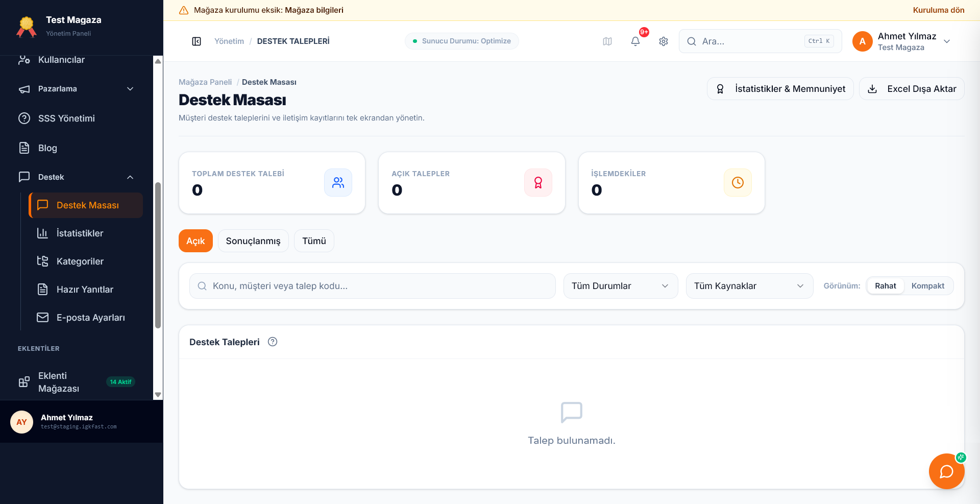Open Eklenti Mağazası in sidebar
This screenshot has width=980, height=504.
tap(77, 382)
